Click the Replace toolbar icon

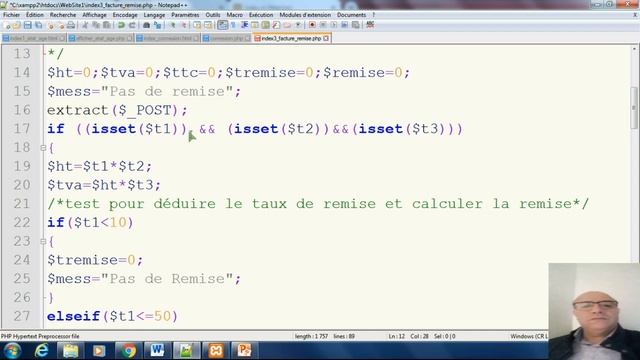click(x=157, y=25)
